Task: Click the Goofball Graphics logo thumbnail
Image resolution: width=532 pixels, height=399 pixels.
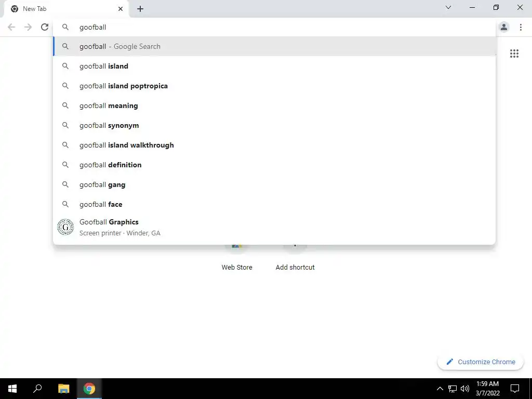Action: 65,228
